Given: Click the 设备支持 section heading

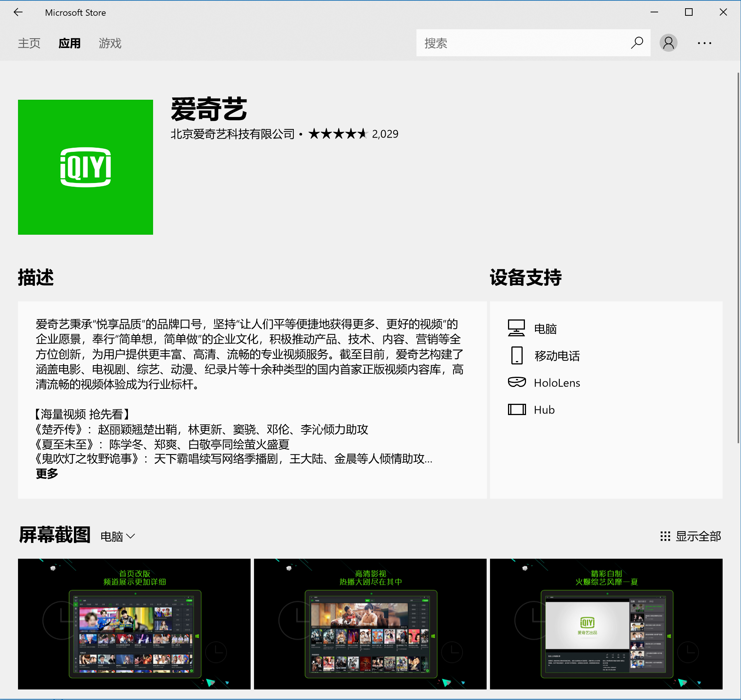Looking at the screenshot, I should (525, 277).
